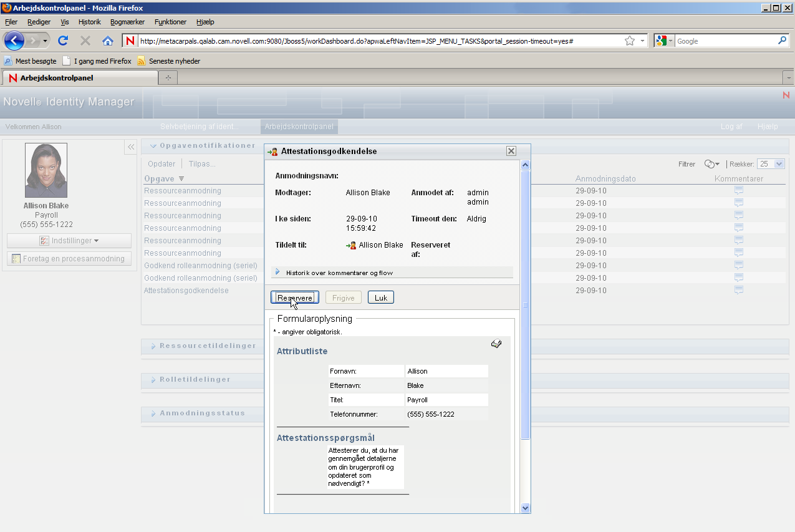Open comment icon for Attestationsgodkendelse row
The image size is (795, 532).
click(x=739, y=290)
